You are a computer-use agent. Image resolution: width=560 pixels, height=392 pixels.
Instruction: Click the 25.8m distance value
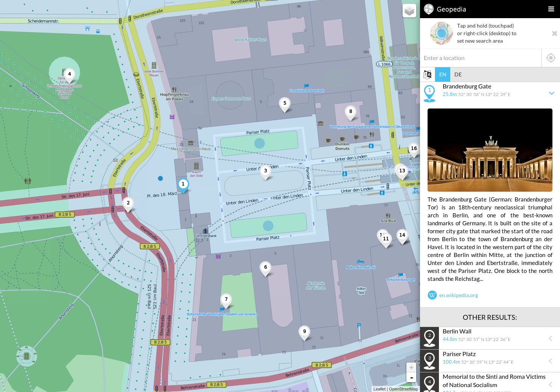[450, 94]
